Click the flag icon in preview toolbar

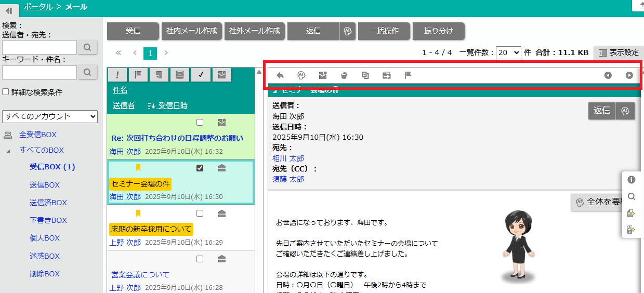408,75
